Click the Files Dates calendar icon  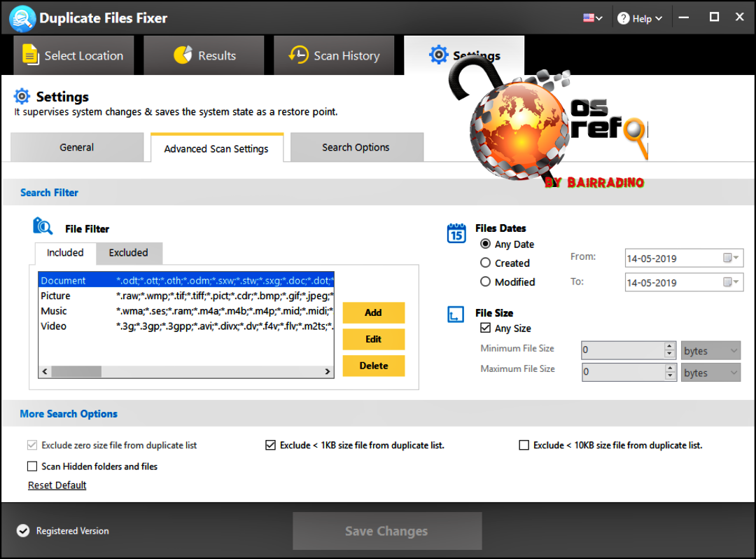coord(456,233)
